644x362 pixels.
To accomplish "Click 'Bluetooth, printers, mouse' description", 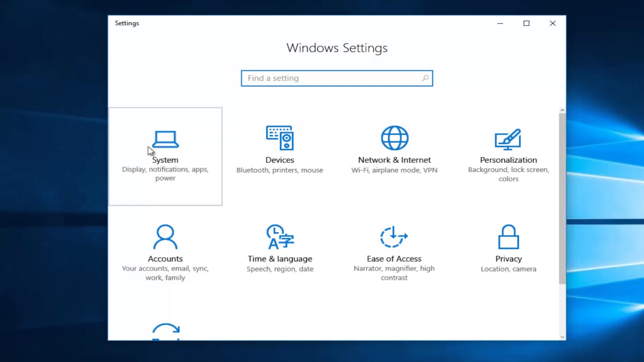I will tap(280, 170).
